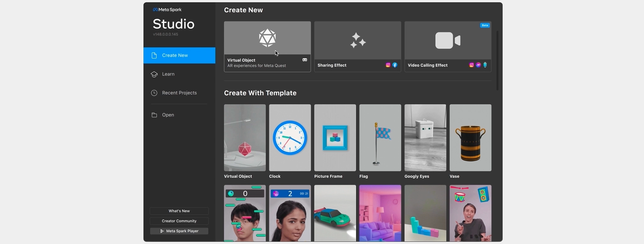Pick the Clock template

[290, 138]
